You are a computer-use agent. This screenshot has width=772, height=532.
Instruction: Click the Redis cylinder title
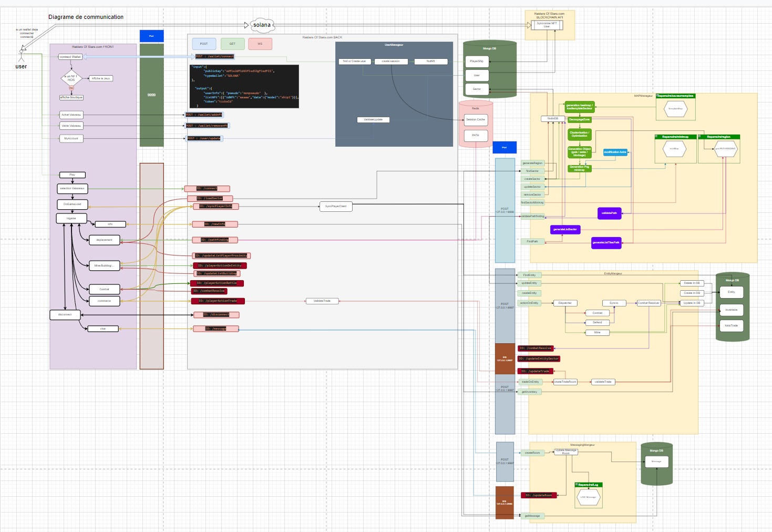click(x=475, y=108)
